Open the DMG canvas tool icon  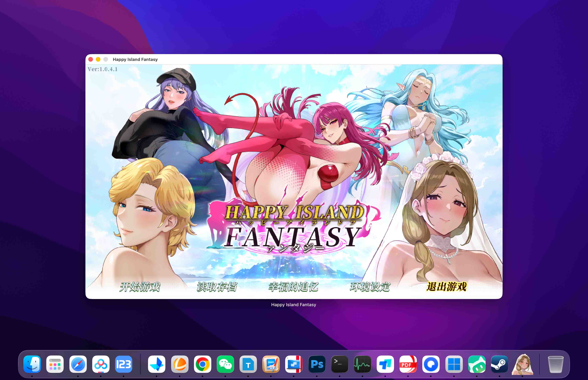pos(271,364)
